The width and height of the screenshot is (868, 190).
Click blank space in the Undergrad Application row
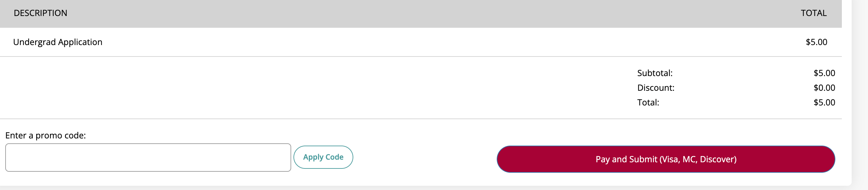(x=404, y=42)
